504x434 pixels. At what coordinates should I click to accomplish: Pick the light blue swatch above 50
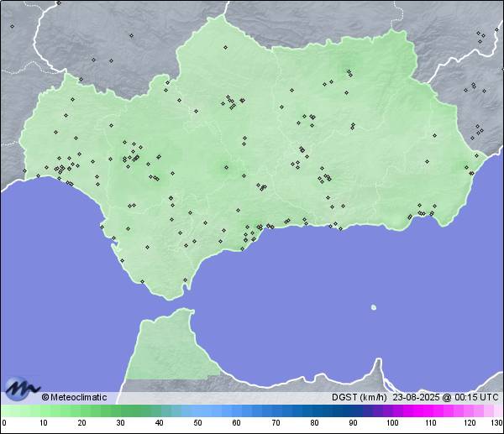point(197,410)
